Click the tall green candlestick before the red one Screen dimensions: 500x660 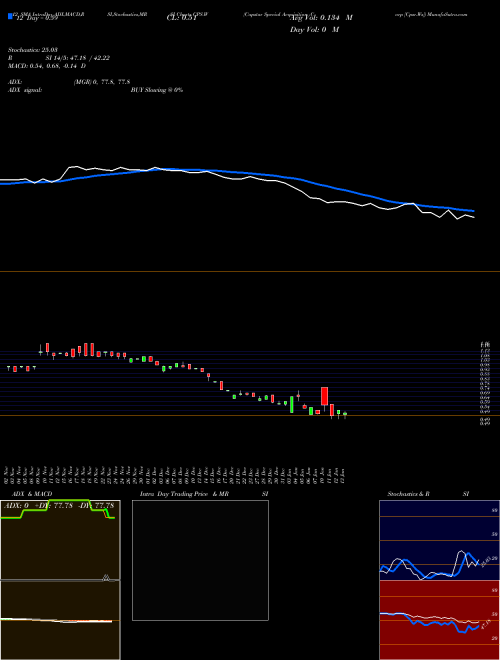(292, 405)
